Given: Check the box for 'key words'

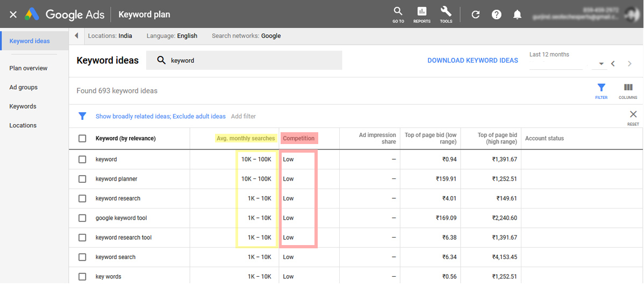Looking at the screenshot, I should coord(82,276).
